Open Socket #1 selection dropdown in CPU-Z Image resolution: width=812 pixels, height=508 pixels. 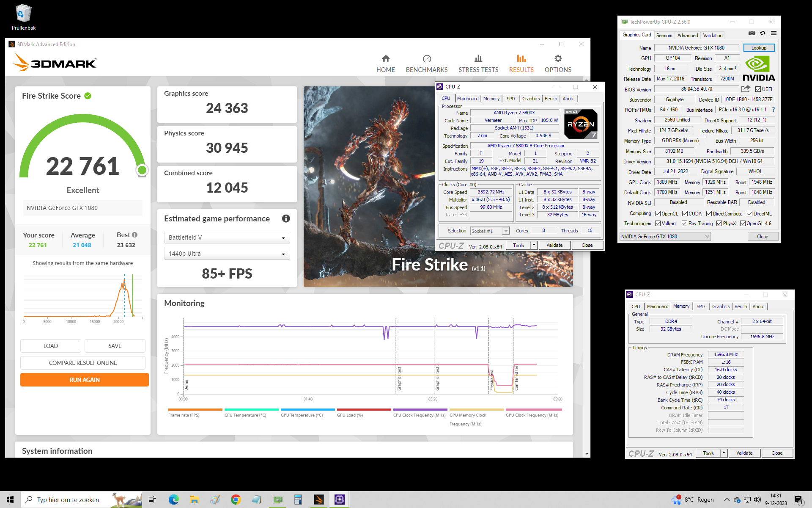[x=490, y=231]
